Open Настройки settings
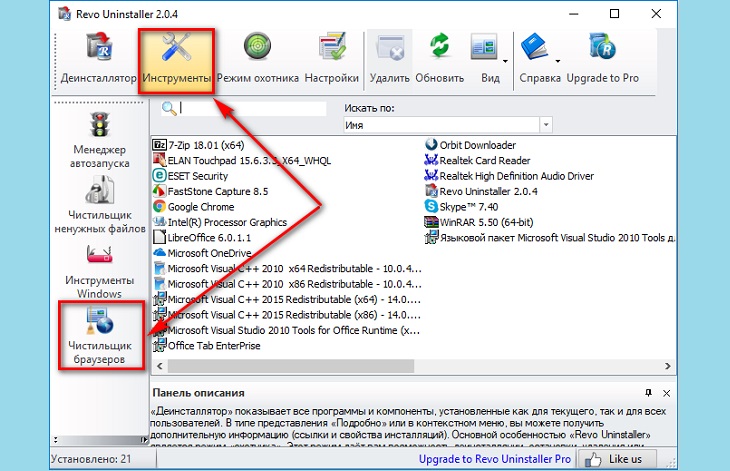Image resolution: width=730 pixels, height=471 pixels. pos(331,60)
